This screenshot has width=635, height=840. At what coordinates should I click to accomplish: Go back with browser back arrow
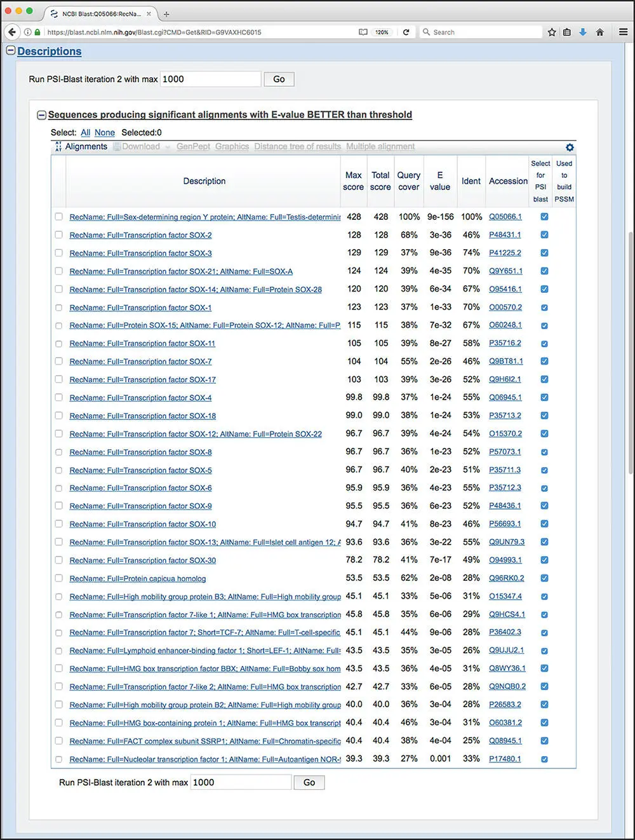(11, 32)
